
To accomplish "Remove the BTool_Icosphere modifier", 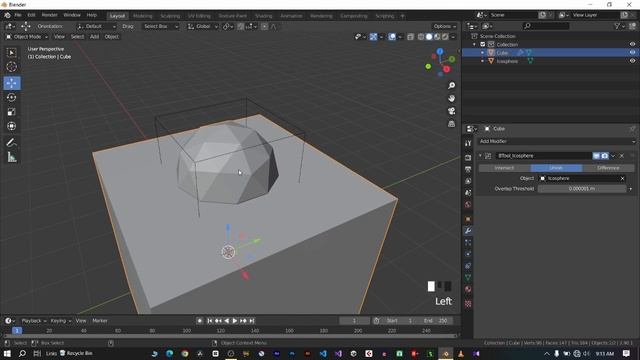I will (x=622, y=156).
